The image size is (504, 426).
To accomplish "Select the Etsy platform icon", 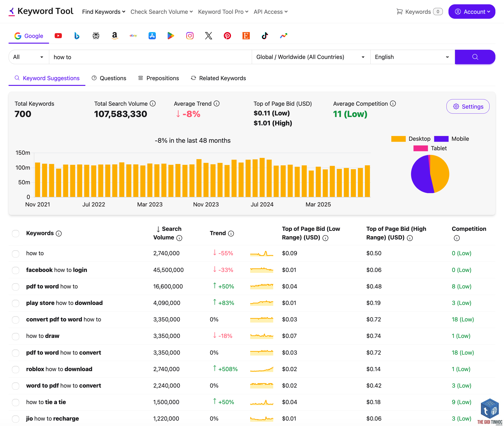I will tap(246, 36).
